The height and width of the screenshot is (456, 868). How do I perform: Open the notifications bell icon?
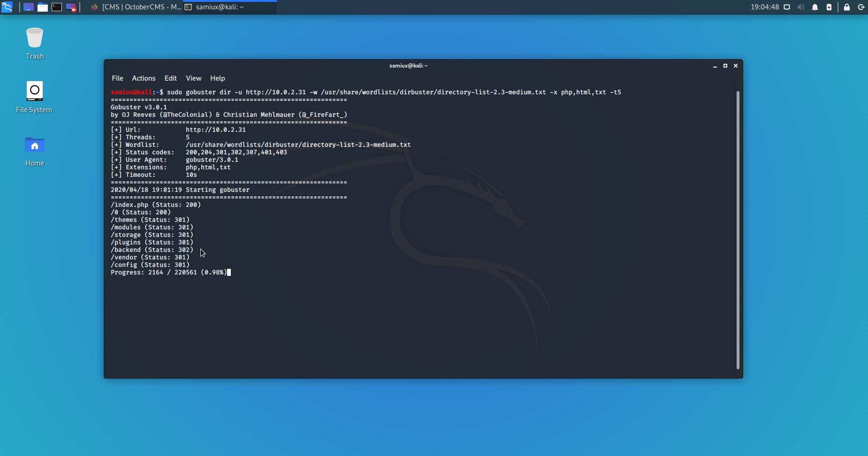click(815, 7)
